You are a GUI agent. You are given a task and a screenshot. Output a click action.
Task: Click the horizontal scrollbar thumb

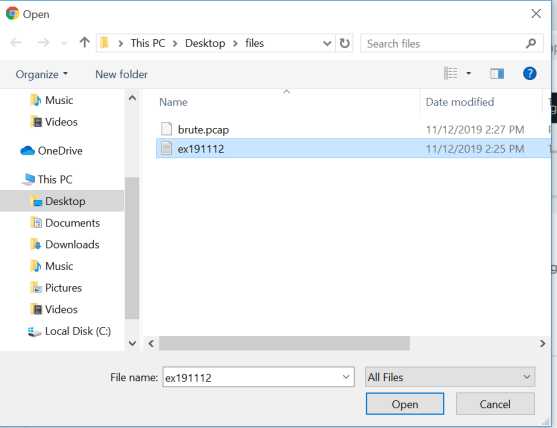(284, 343)
